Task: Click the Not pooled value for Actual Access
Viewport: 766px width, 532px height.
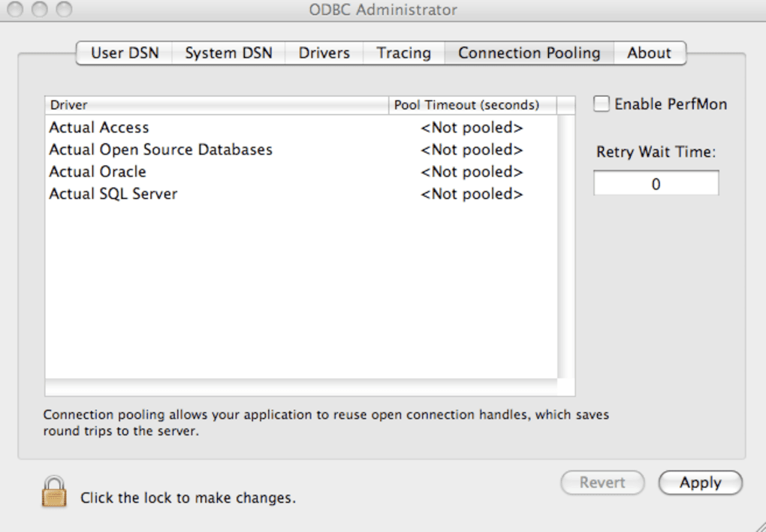Action: pyautogui.click(x=472, y=128)
